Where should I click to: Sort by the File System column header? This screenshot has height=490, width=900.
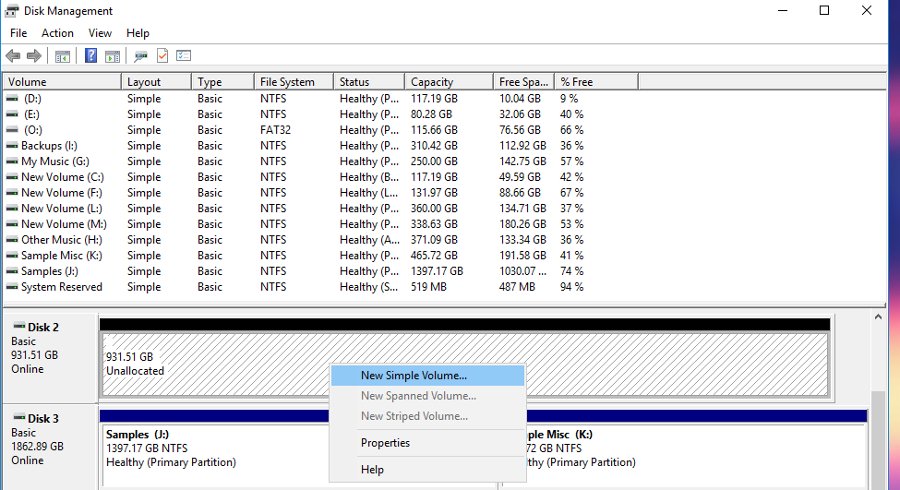pyautogui.click(x=293, y=82)
